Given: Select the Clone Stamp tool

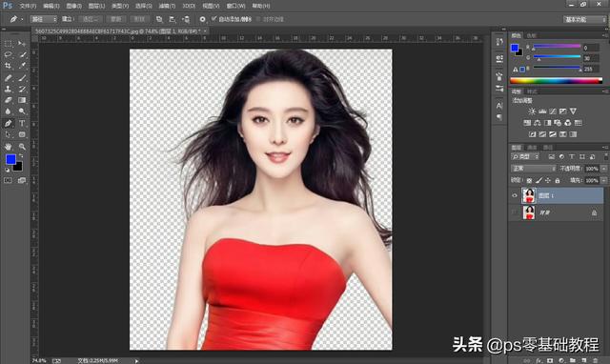Looking at the screenshot, I should [x=8, y=89].
